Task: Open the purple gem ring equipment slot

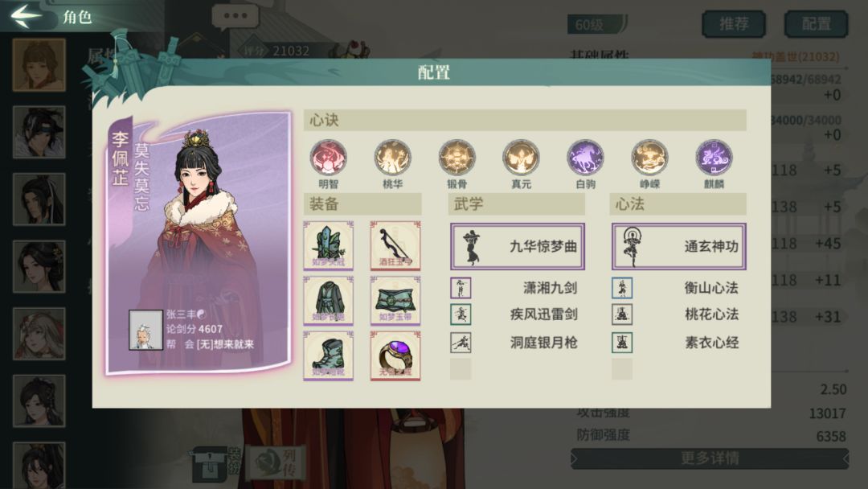Action: (x=395, y=355)
